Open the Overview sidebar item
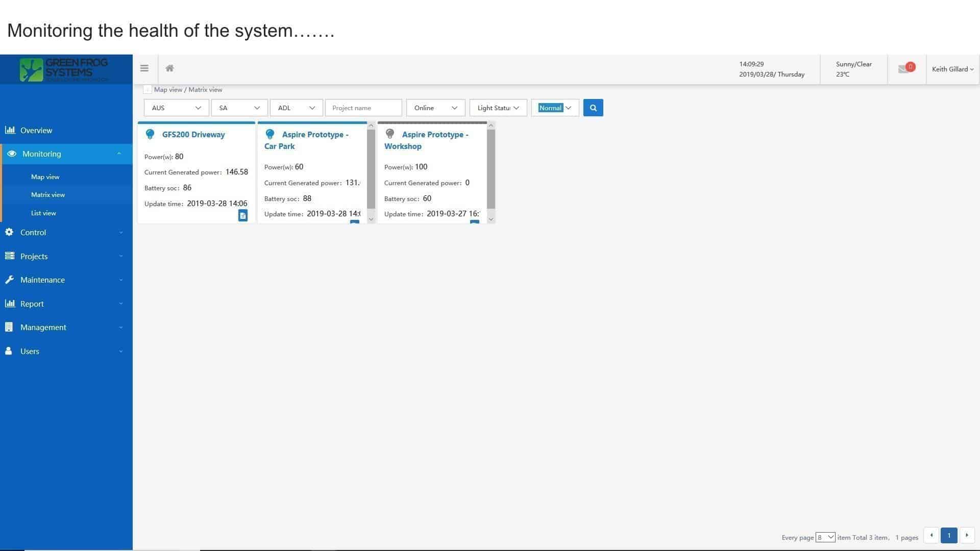The height and width of the screenshot is (551, 980). (x=36, y=131)
